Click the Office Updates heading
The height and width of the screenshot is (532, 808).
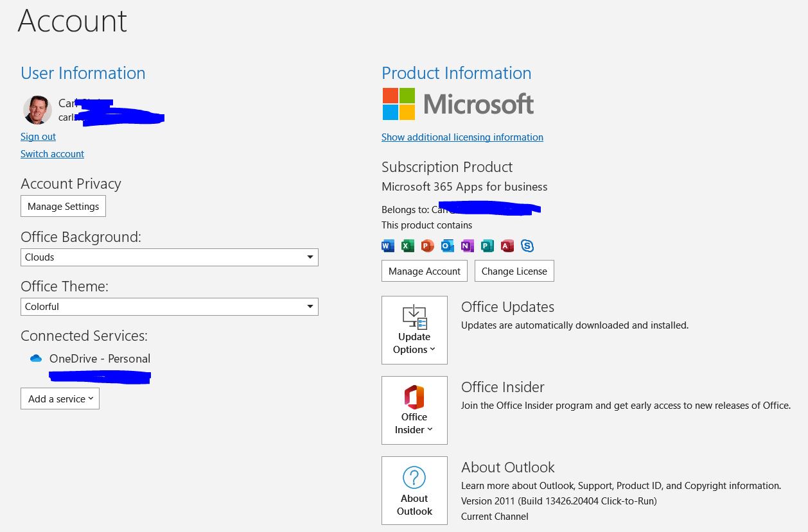tap(507, 307)
